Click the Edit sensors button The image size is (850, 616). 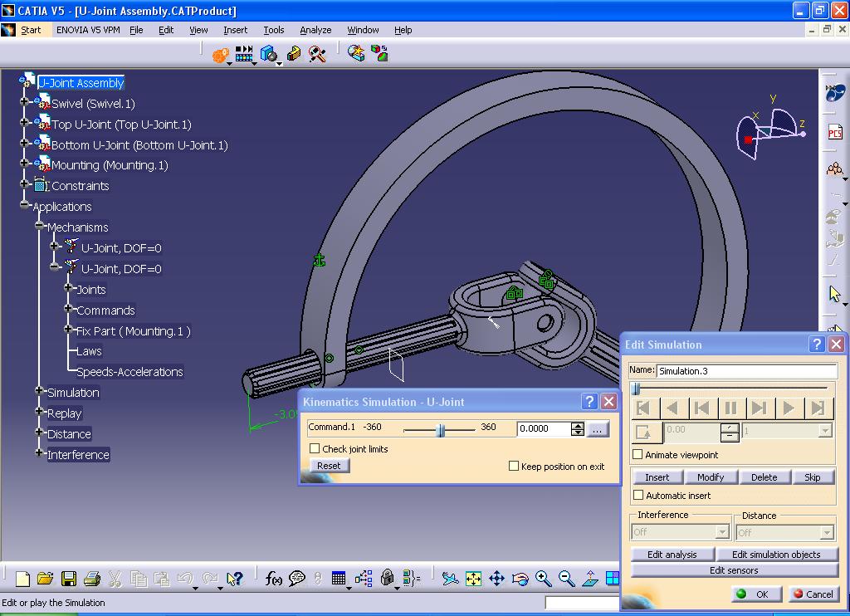734,570
